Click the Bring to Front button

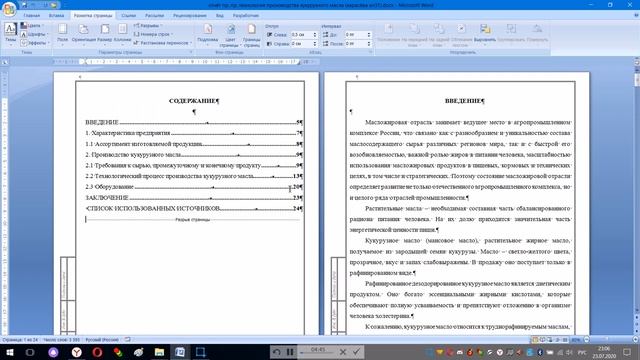coord(414,34)
